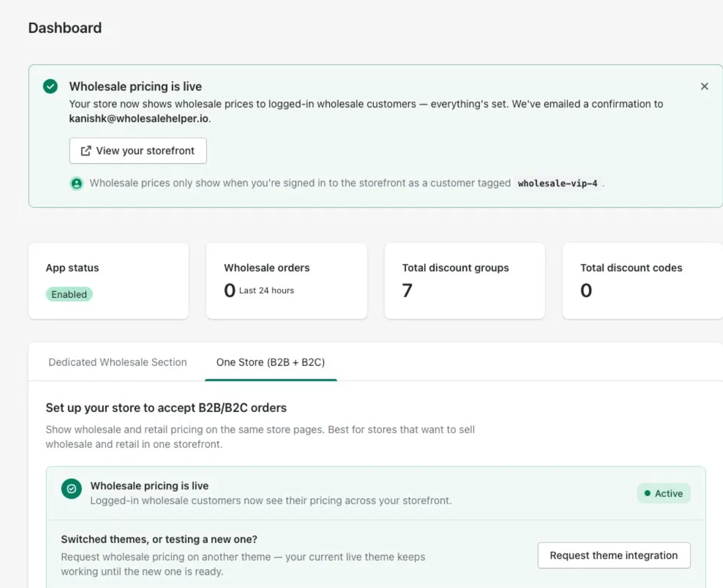Select One Store (B2B + B2C) tab
Image resolution: width=723 pixels, height=588 pixels.
coord(271,362)
